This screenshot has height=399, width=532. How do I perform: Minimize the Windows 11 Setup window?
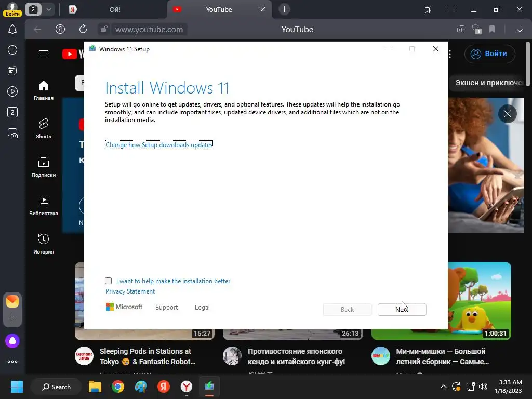pyautogui.click(x=389, y=49)
